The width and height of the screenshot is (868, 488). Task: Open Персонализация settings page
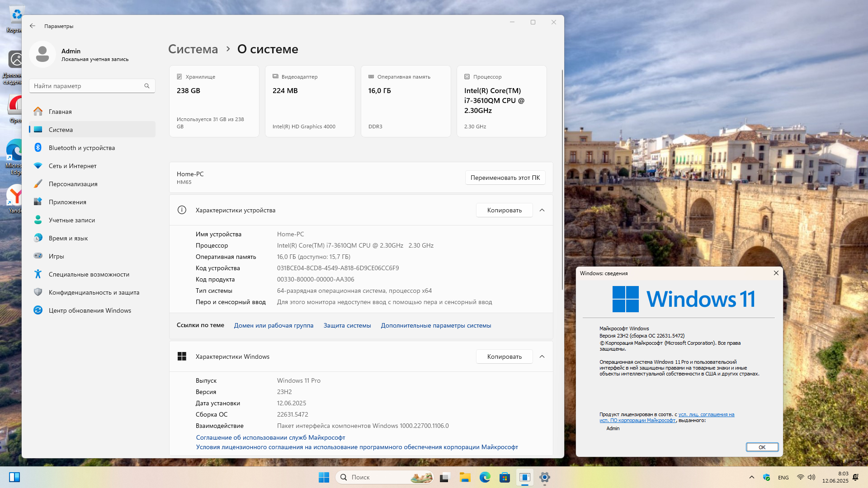(x=73, y=184)
